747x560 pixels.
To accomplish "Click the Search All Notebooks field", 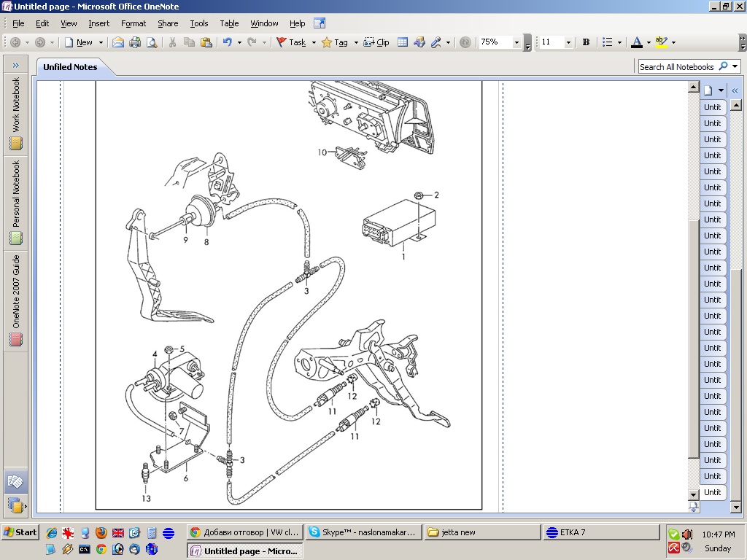I will click(x=676, y=66).
